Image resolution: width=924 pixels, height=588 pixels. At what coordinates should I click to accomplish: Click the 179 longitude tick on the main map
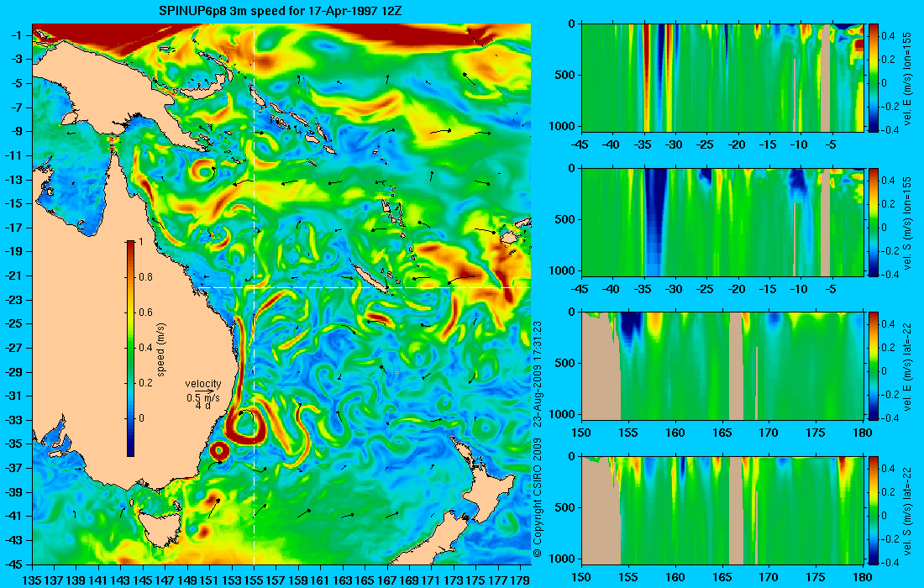click(520, 580)
